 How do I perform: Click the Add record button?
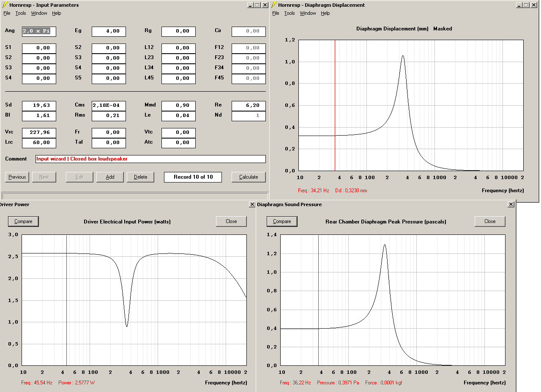tap(110, 177)
